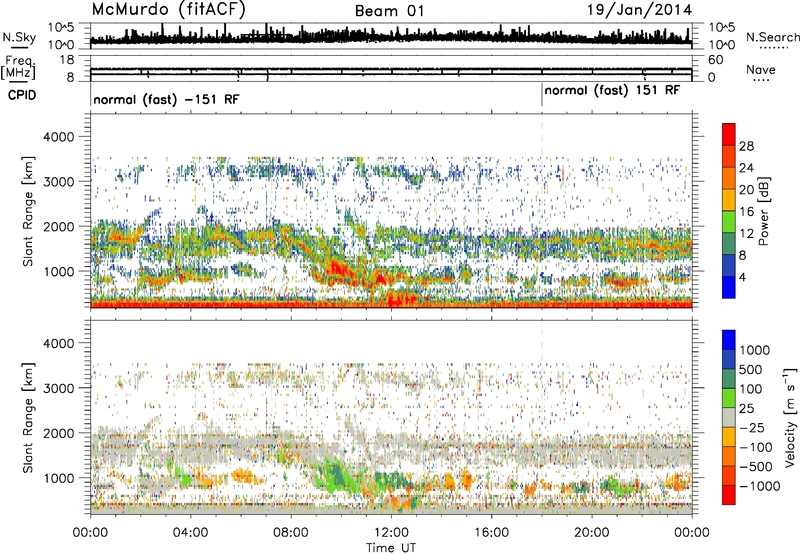Image resolution: width=800 pixels, height=554 pixels.
Task: Click the 'Velocity [m s-1]' colorbar label
Action: point(790,417)
